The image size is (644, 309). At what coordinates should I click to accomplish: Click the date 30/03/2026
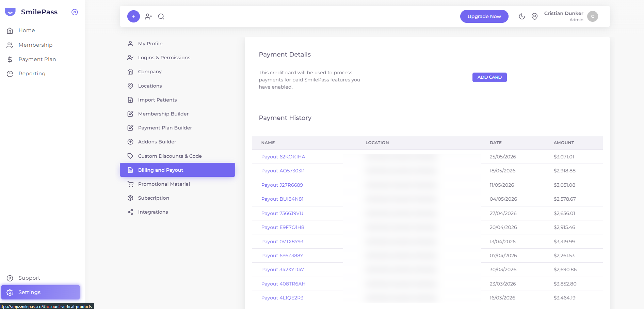click(x=503, y=269)
